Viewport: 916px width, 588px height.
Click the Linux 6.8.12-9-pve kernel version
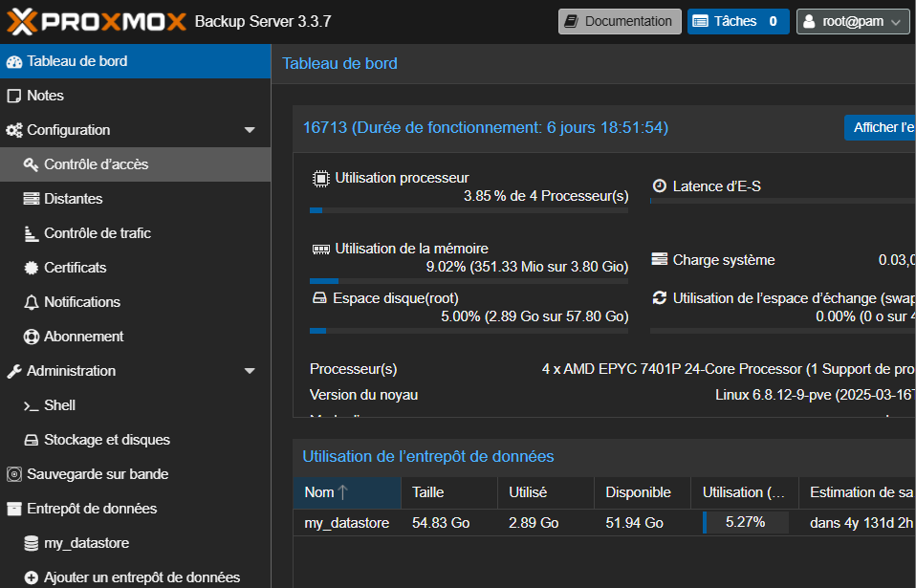[815, 395]
